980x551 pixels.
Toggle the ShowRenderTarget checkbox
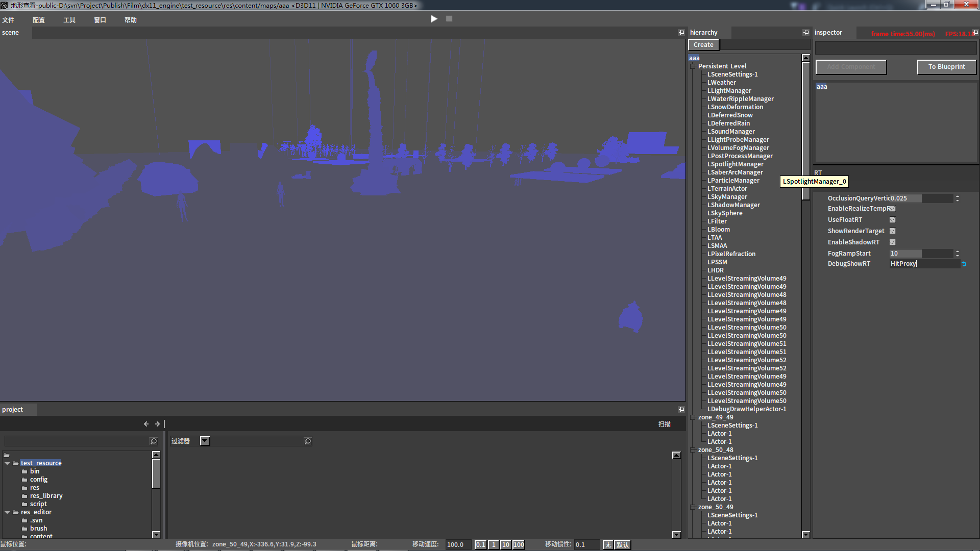892,231
